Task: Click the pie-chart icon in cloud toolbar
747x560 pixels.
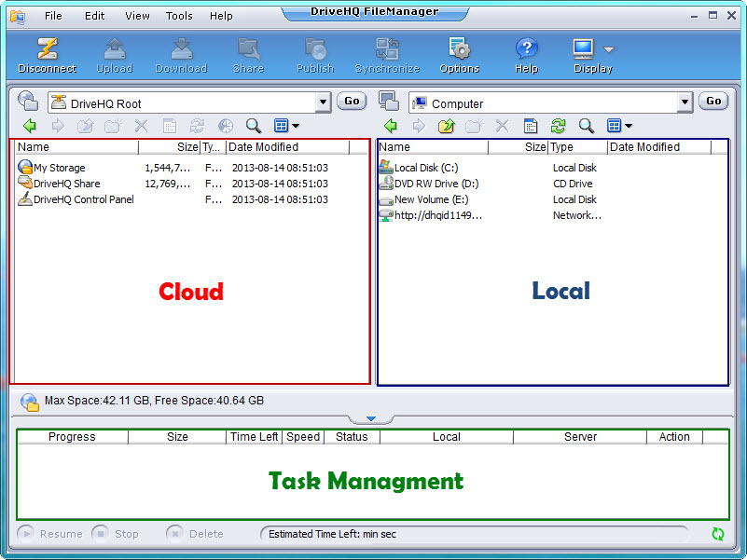Action: [x=226, y=126]
